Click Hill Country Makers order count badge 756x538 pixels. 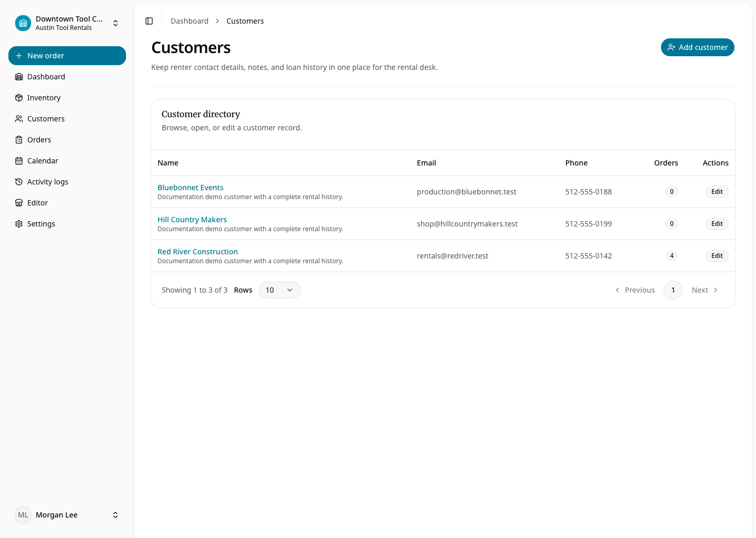pyautogui.click(x=671, y=224)
